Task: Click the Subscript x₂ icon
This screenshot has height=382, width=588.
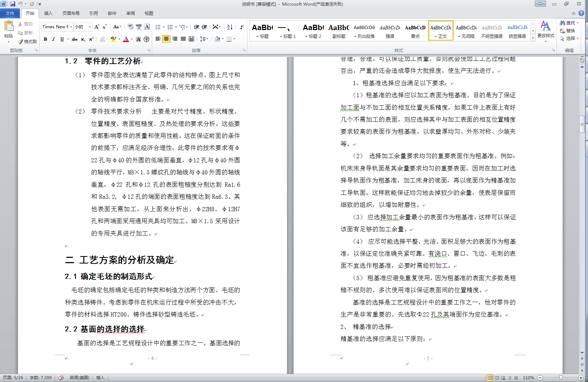Action: 83,39
